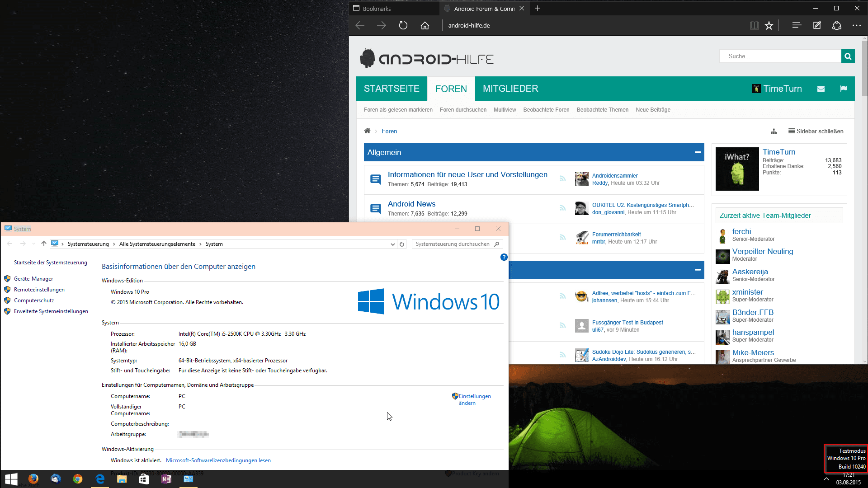Click Sidebar schließen toggle
Image resolution: width=868 pixels, height=488 pixels.
[x=816, y=131]
